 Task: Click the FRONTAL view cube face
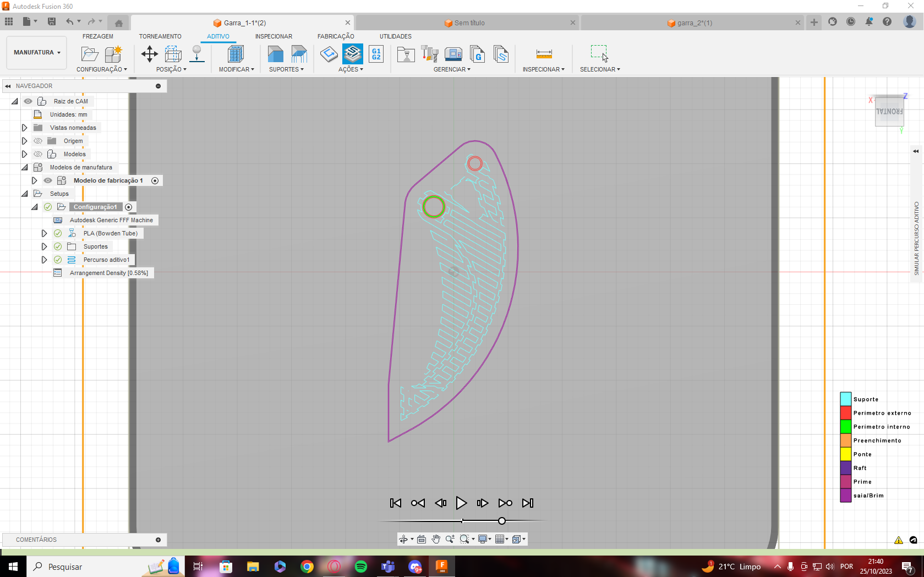click(x=889, y=111)
